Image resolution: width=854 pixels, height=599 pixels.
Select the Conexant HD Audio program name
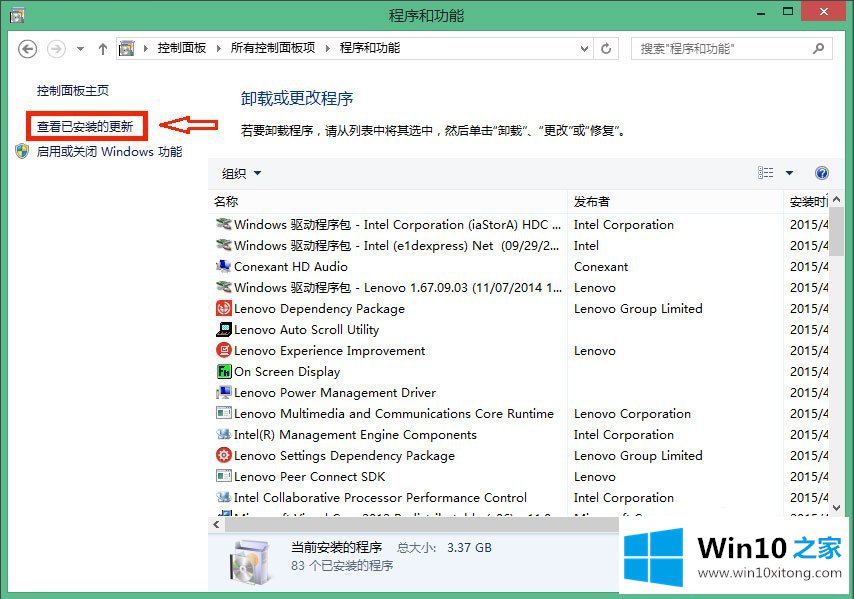point(291,266)
